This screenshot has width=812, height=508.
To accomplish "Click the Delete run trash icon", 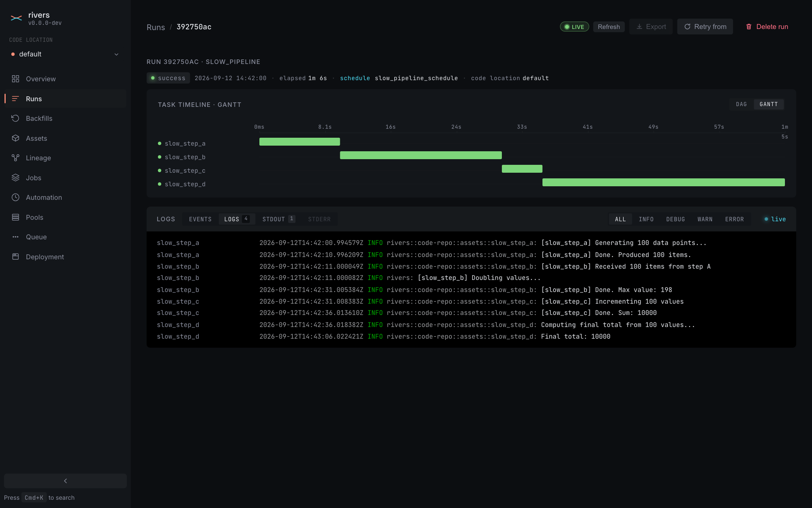I will click(749, 27).
